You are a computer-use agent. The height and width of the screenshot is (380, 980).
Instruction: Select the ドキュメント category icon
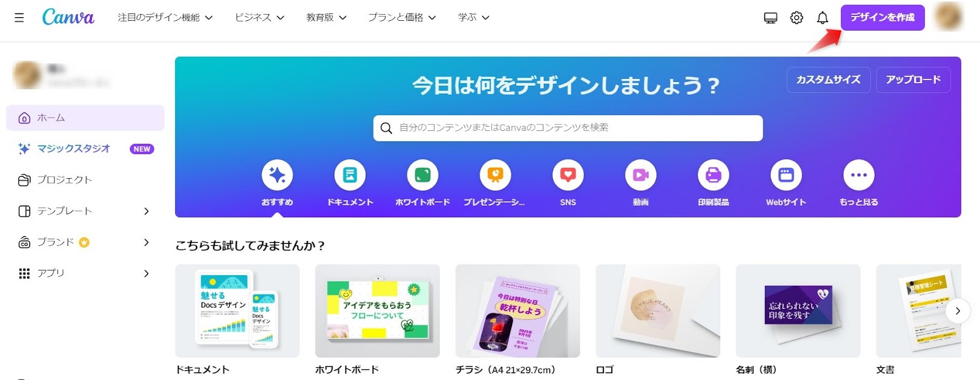tap(350, 175)
